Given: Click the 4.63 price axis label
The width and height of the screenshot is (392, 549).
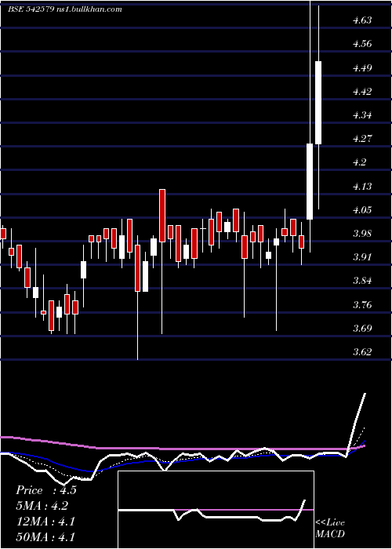Looking at the screenshot, I should pos(362,20).
